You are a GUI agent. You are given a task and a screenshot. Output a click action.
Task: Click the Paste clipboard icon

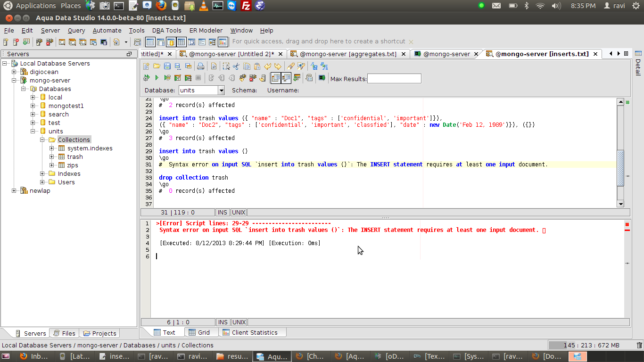point(257,66)
